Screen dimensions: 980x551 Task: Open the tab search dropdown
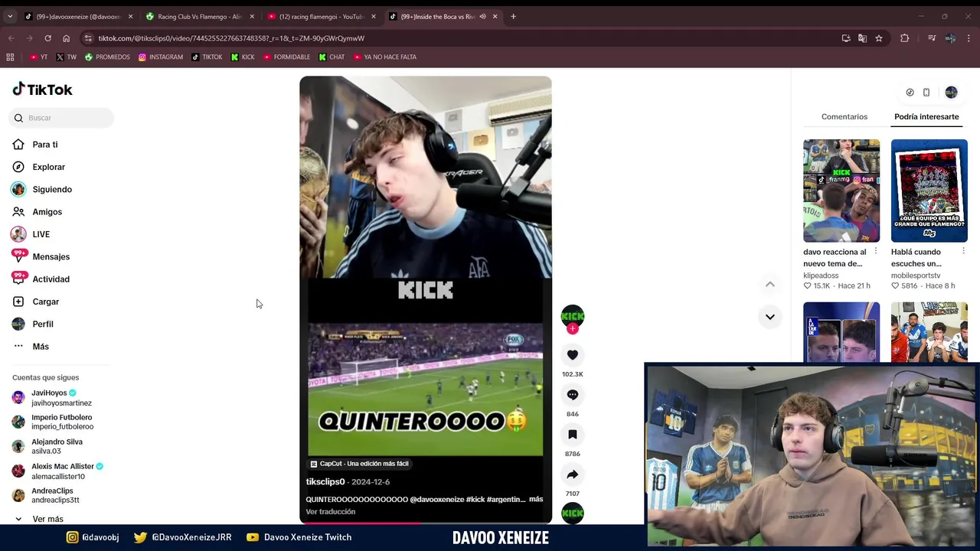pyautogui.click(x=10, y=16)
